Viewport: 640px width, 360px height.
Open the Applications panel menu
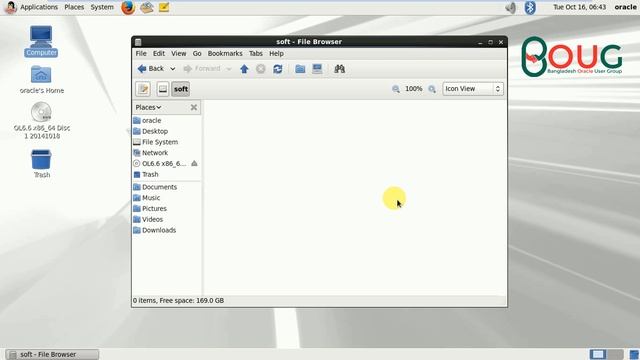32,7
